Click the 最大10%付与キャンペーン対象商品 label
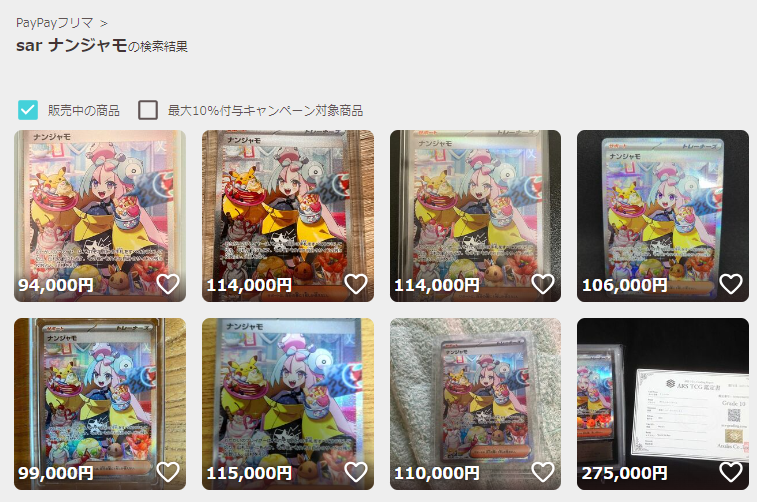This screenshot has width=757, height=502. [265, 111]
